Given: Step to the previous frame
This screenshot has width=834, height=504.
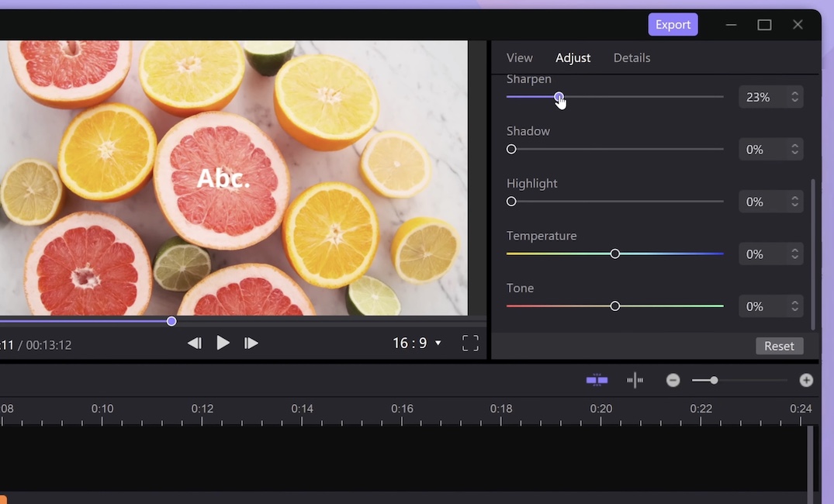Looking at the screenshot, I should pyautogui.click(x=195, y=343).
